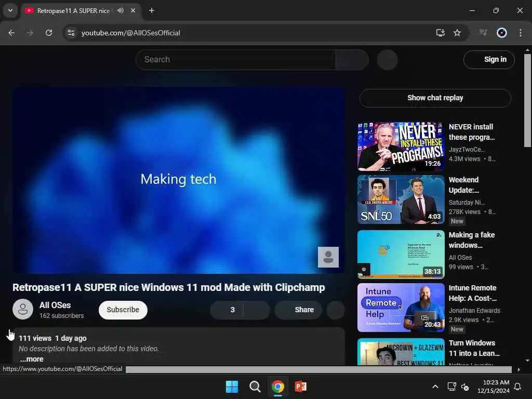Like the video showing 3 likes
The image size is (532, 399).
[x=227, y=310]
